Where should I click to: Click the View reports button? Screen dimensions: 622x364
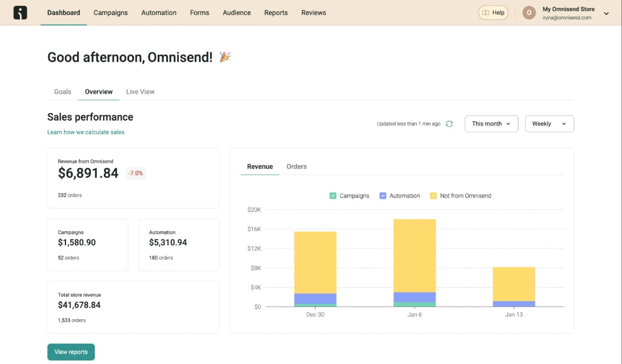click(71, 352)
